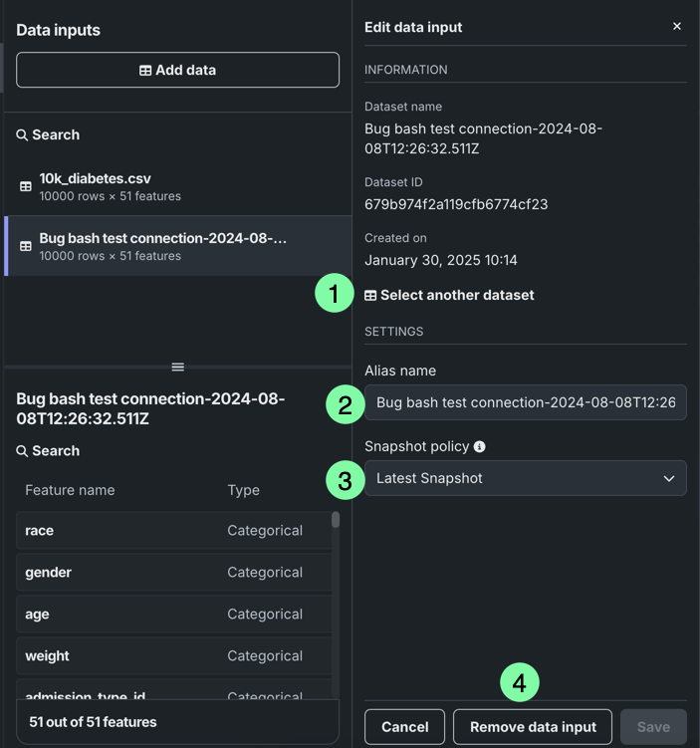
Task: Open the Snapshot policy dropdown
Action: tap(525, 478)
